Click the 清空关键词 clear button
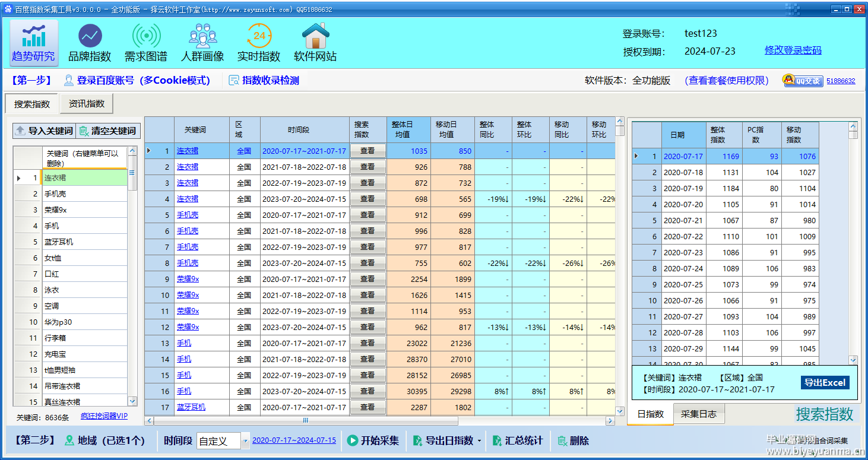 tap(108, 131)
